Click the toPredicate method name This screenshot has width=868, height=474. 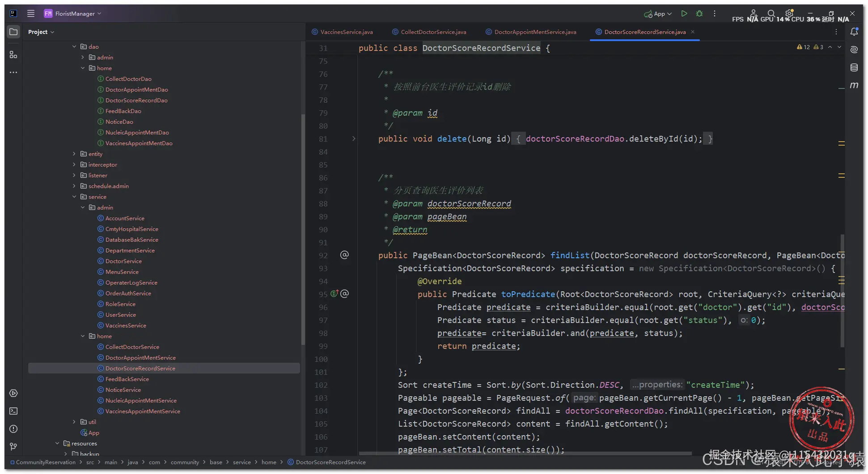point(528,294)
